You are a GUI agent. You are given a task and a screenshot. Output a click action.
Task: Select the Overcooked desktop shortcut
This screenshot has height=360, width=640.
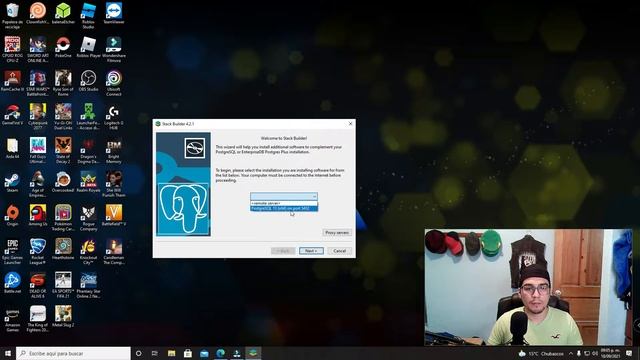63,182
